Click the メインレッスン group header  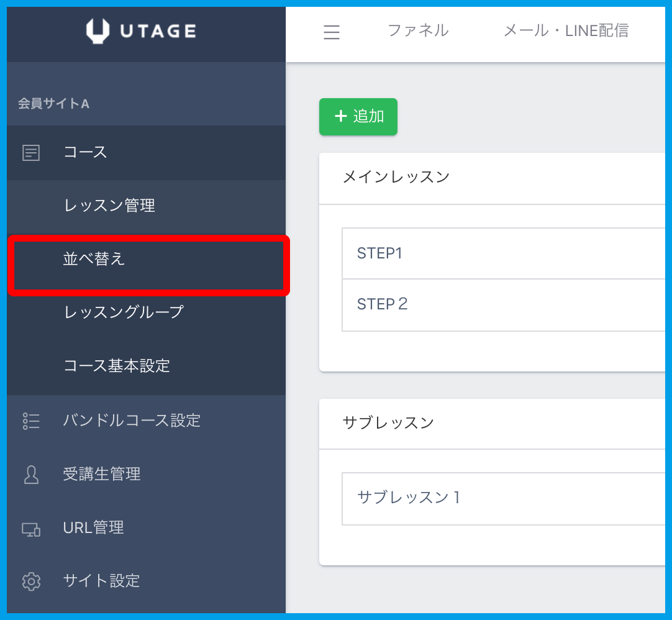pos(396,177)
